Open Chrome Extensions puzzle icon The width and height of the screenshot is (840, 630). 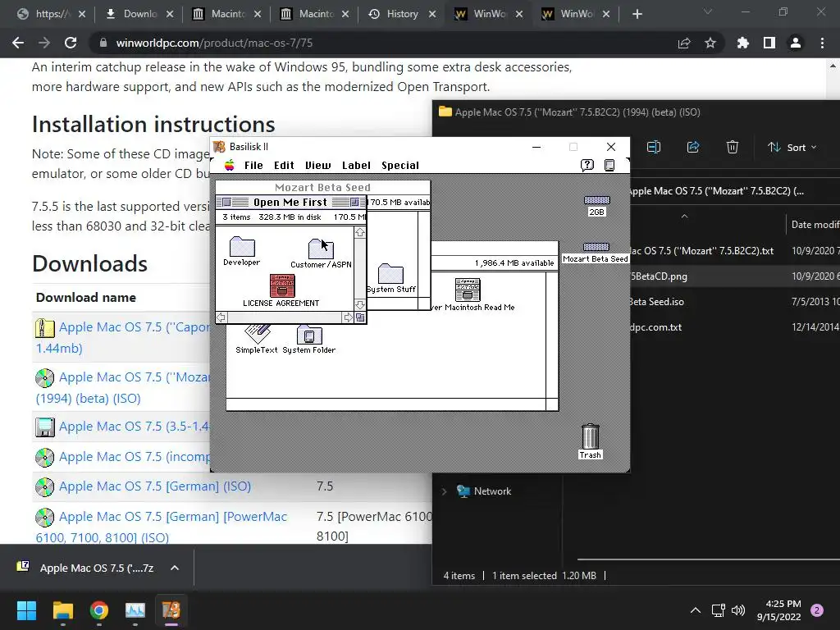[x=743, y=43]
